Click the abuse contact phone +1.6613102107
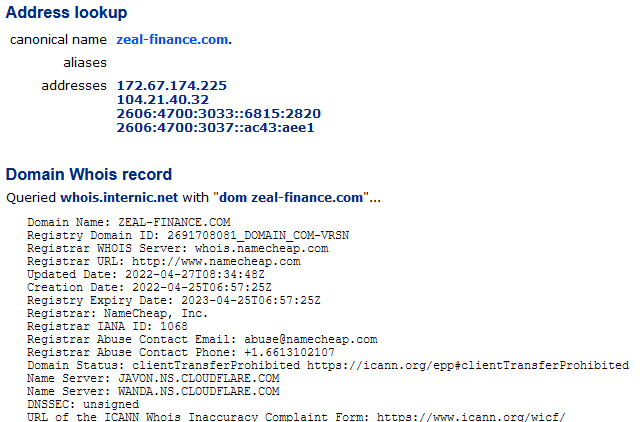Screen dimensions: 640x422 (x=289, y=352)
